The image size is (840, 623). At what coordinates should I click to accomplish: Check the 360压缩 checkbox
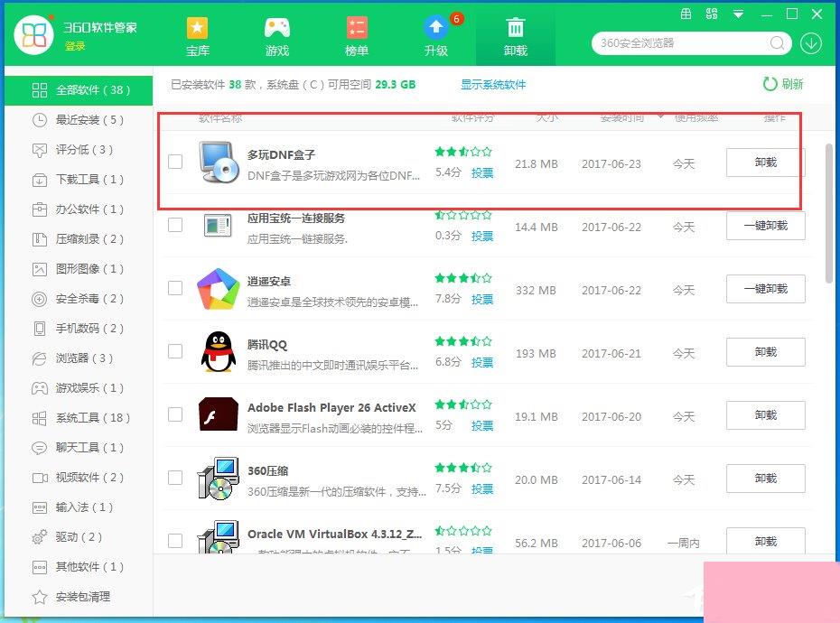[175, 478]
